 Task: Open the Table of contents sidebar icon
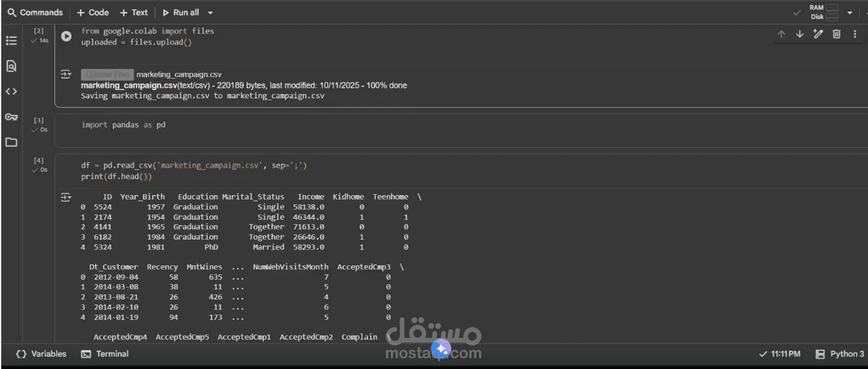pos(11,40)
